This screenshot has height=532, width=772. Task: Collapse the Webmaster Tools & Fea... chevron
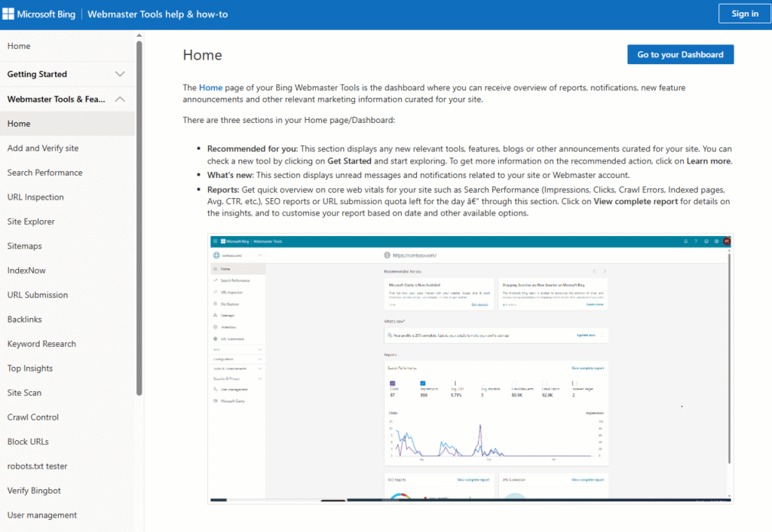pos(120,99)
